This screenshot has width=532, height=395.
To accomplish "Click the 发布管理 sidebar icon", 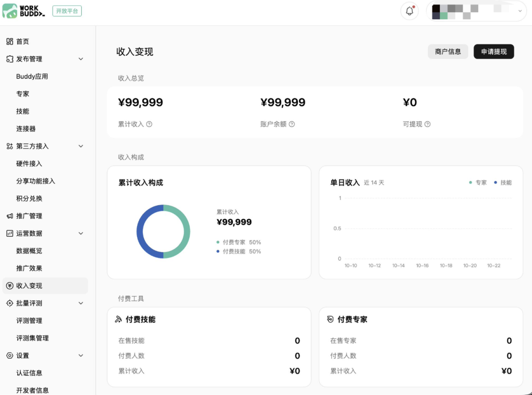I will pyautogui.click(x=9, y=59).
